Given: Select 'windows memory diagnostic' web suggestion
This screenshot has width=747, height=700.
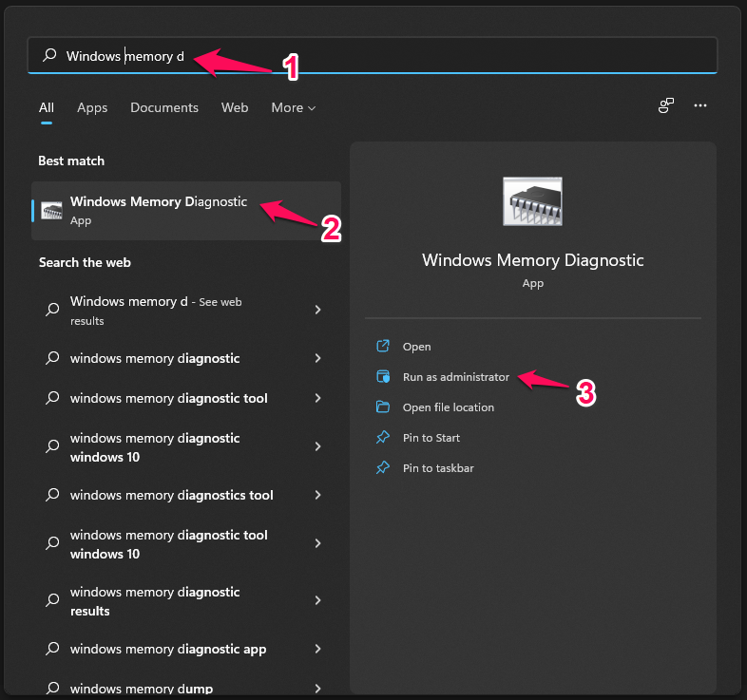Looking at the screenshot, I should (185, 359).
